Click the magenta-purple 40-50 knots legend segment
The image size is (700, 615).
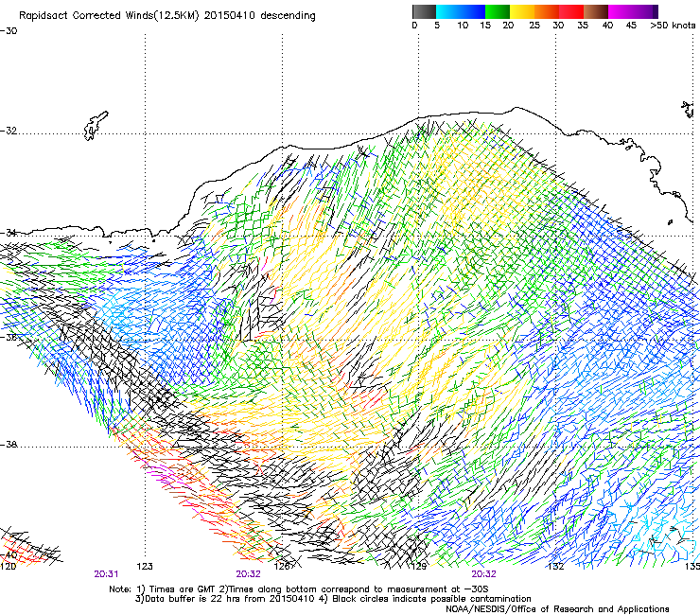coord(633,11)
